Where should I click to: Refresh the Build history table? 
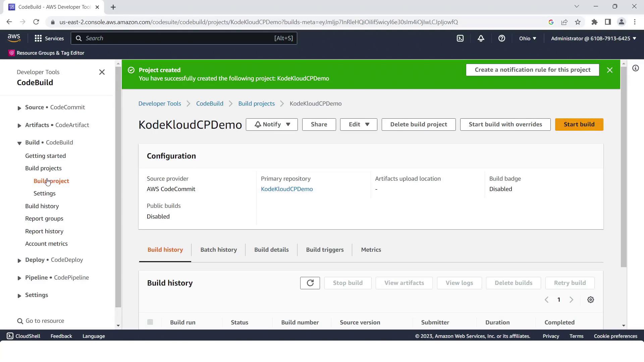tap(310, 283)
